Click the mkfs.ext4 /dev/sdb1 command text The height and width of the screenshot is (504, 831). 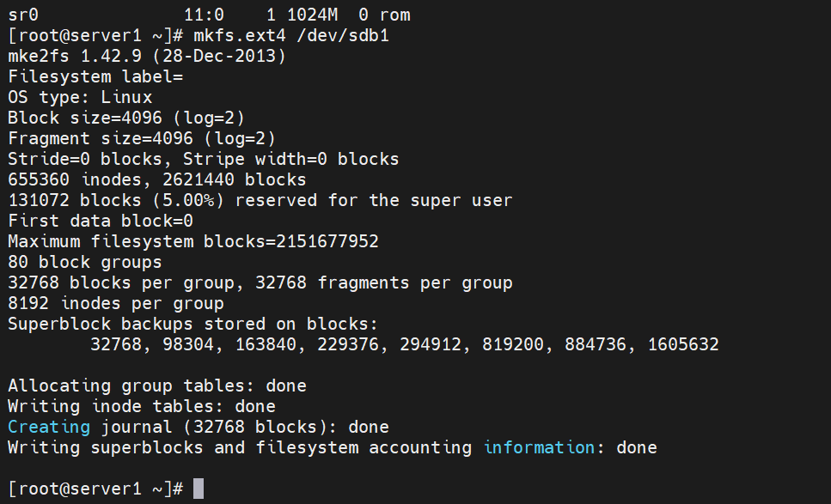point(291,36)
